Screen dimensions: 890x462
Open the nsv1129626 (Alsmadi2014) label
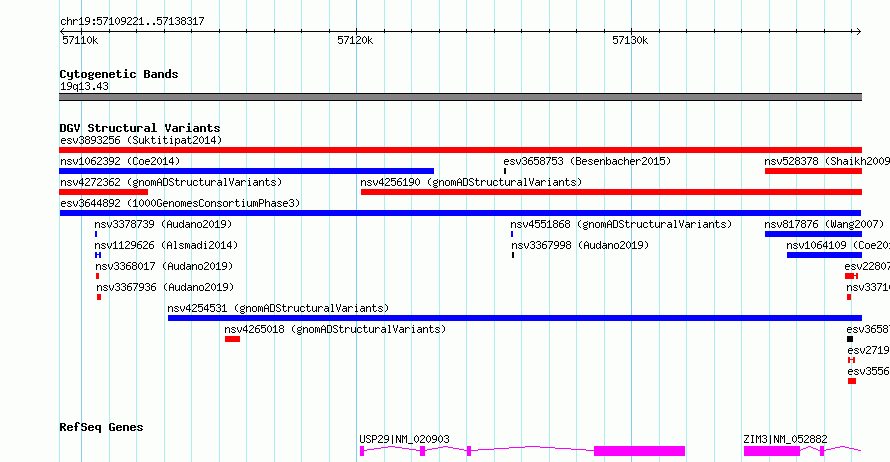[x=166, y=245]
